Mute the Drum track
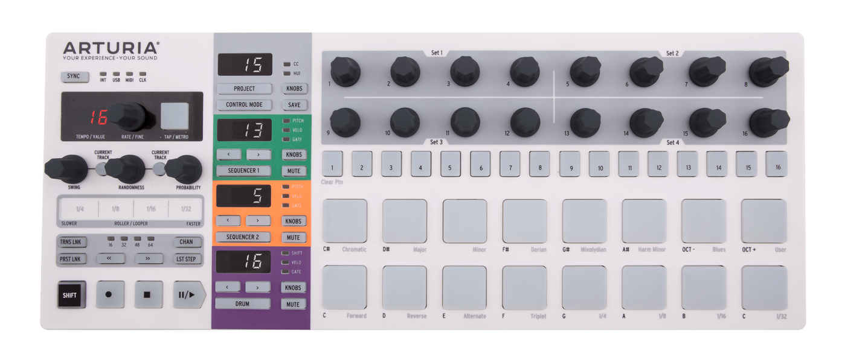This screenshot has height=362, width=868. (x=294, y=303)
